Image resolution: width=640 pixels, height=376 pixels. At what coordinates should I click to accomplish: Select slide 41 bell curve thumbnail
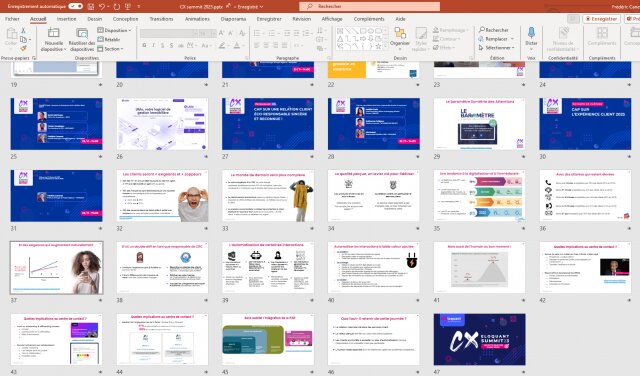[x=480, y=267]
